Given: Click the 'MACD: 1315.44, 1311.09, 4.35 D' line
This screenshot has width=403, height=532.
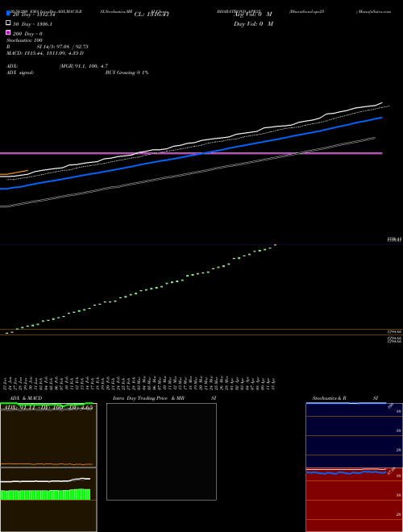Looking at the screenshot, I should 45,53.
